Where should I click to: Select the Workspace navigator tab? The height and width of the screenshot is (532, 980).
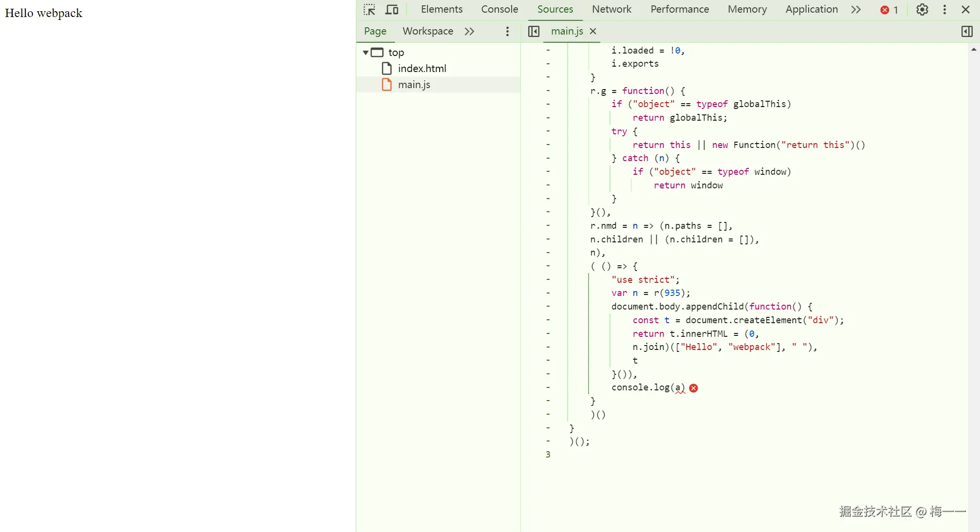click(x=427, y=31)
